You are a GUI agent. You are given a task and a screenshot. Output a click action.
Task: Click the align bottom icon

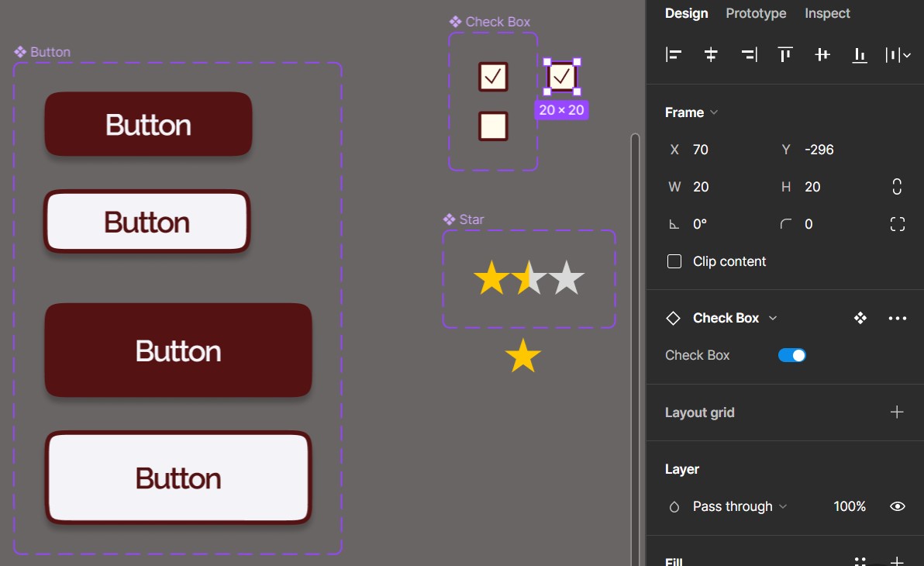tap(860, 55)
